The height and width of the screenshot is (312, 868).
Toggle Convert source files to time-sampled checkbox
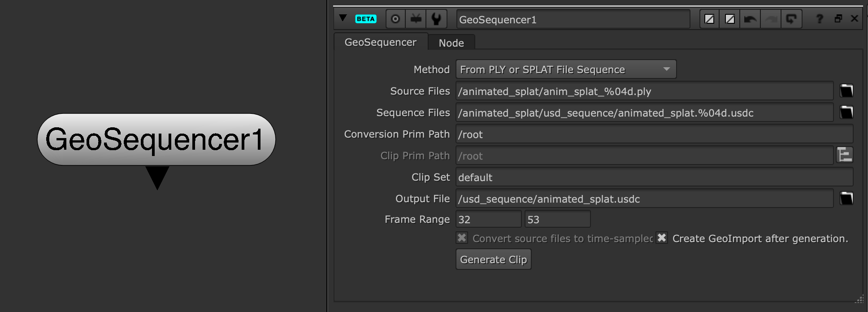462,238
